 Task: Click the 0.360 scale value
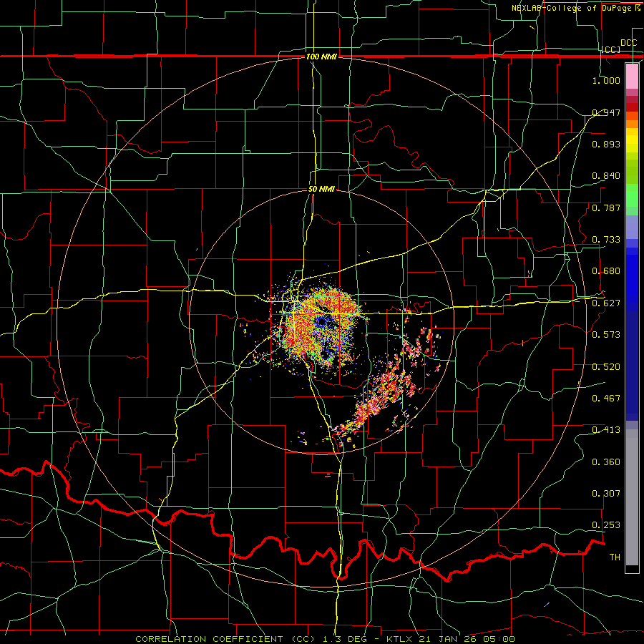tap(606, 462)
